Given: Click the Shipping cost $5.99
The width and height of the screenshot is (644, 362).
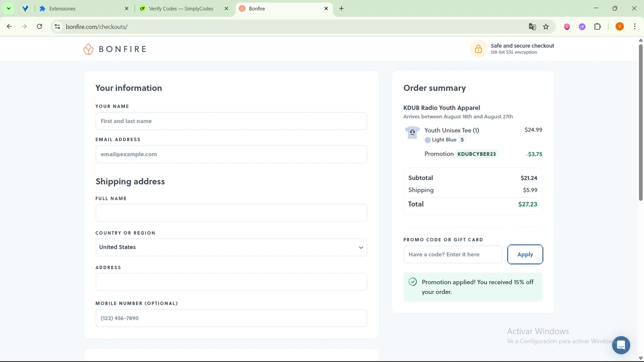Looking at the screenshot, I should click(x=530, y=190).
